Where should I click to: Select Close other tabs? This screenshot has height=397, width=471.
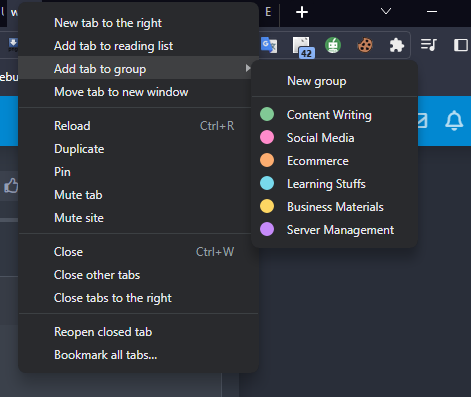pyautogui.click(x=138, y=275)
